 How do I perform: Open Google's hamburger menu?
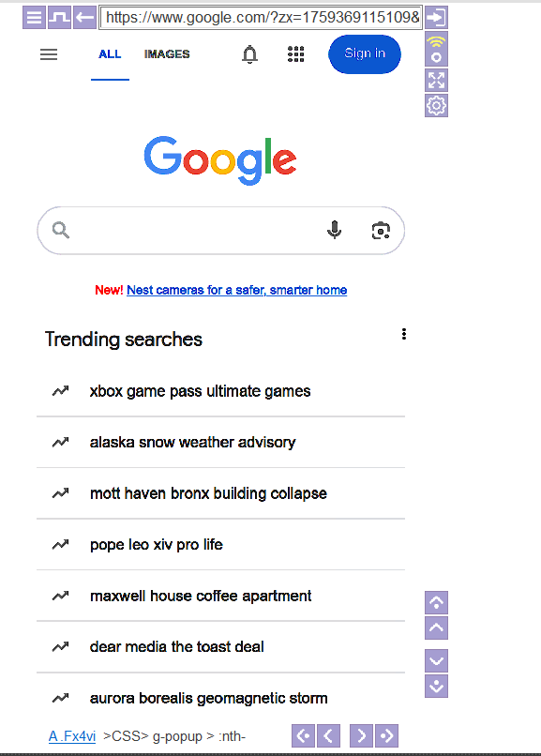(49, 54)
